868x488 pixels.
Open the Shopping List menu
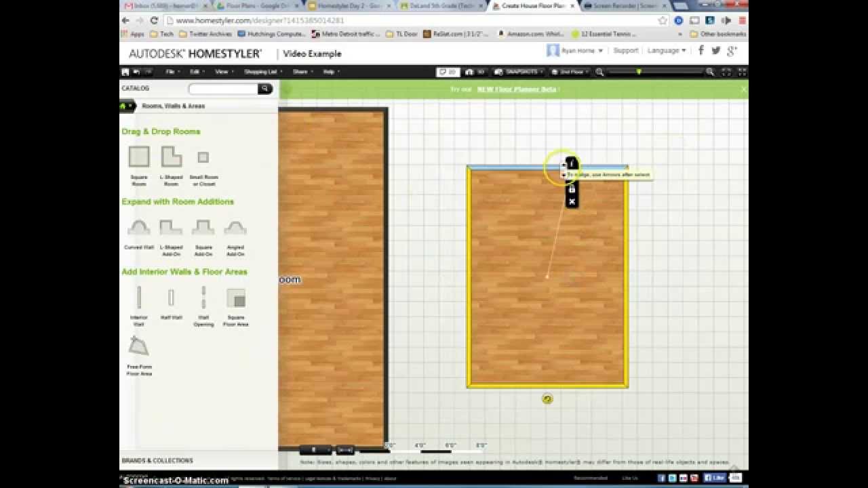click(x=262, y=72)
